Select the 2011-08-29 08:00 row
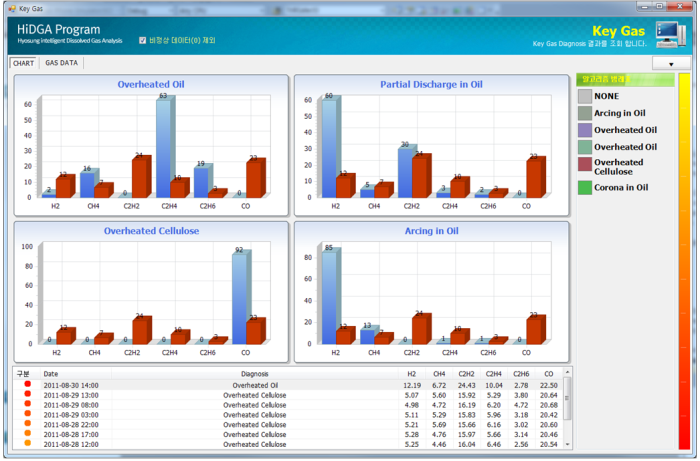The height and width of the screenshot is (461, 700). tap(288, 405)
